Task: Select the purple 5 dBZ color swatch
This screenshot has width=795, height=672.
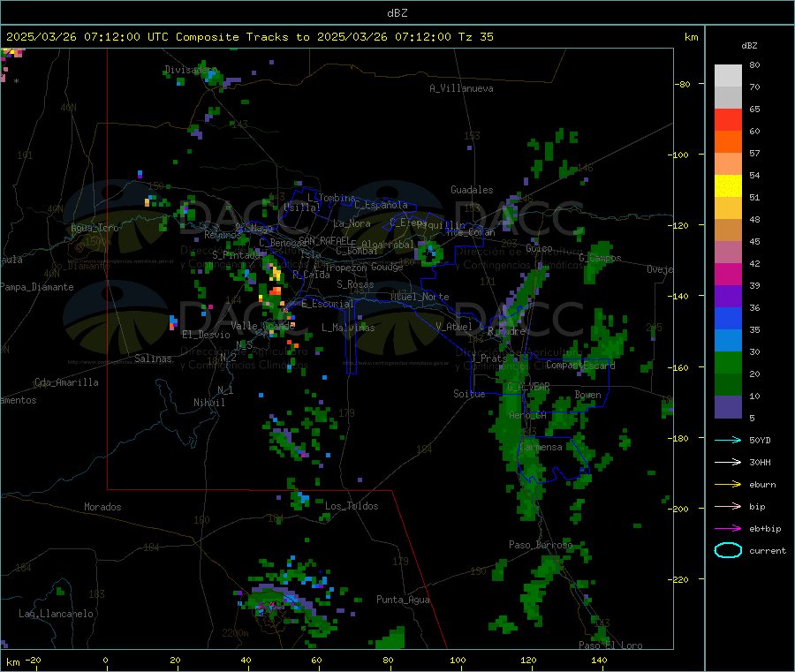Action: [728, 407]
